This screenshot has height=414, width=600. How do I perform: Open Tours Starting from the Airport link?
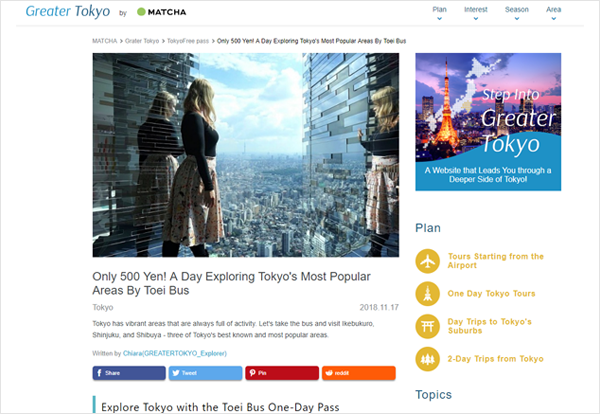(x=496, y=261)
